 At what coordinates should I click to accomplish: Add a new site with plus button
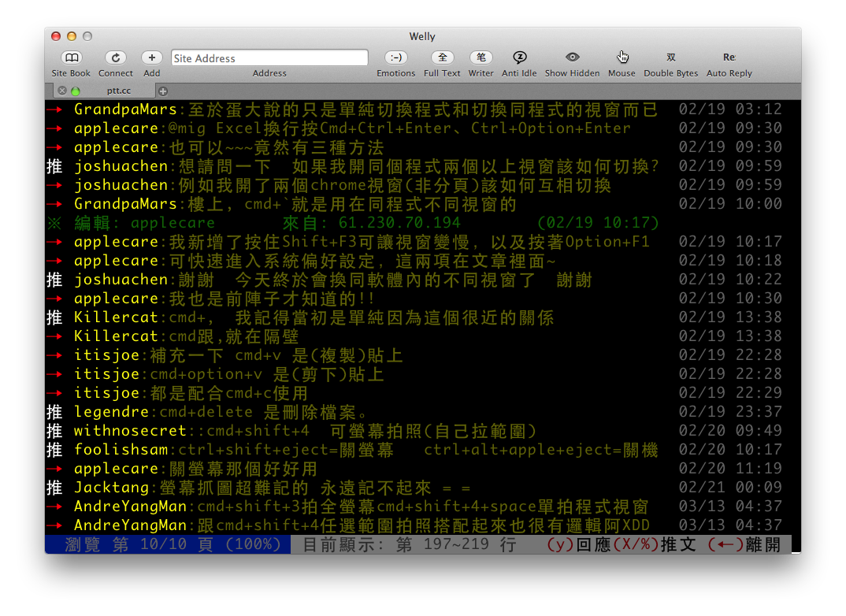[151, 58]
